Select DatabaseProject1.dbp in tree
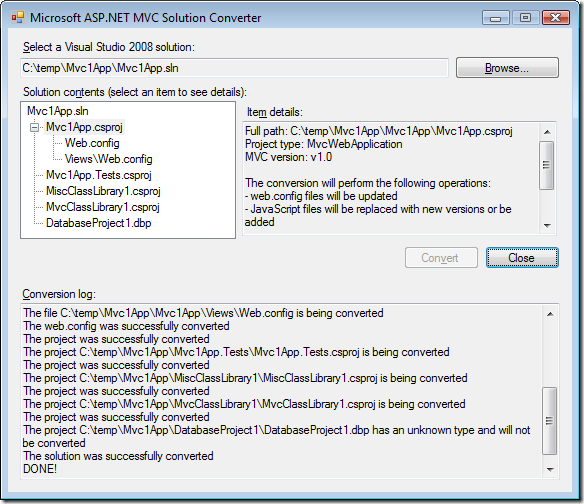Image resolution: width=584 pixels, height=504 pixels. (x=99, y=223)
